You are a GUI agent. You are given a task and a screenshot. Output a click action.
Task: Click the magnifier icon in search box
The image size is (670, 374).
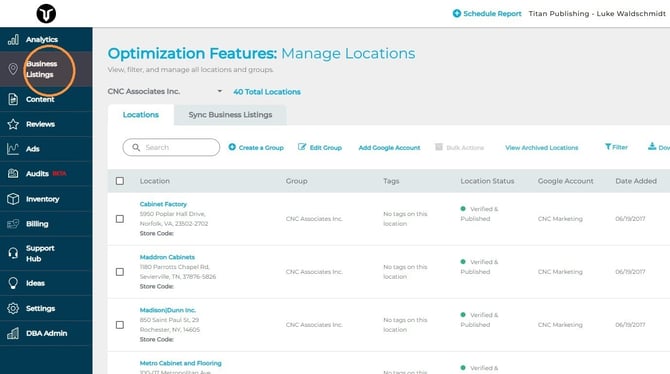pyautogui.click(x=136, y=147)
